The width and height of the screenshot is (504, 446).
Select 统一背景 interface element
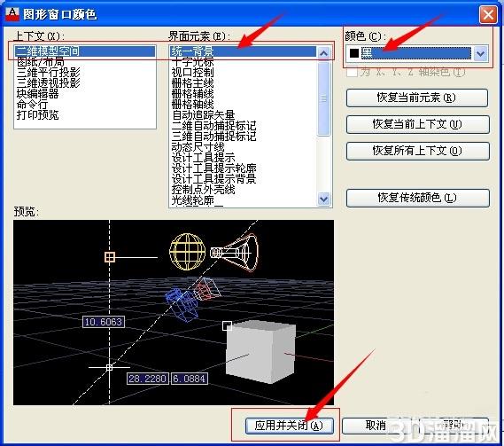click(x=244, y=51)
